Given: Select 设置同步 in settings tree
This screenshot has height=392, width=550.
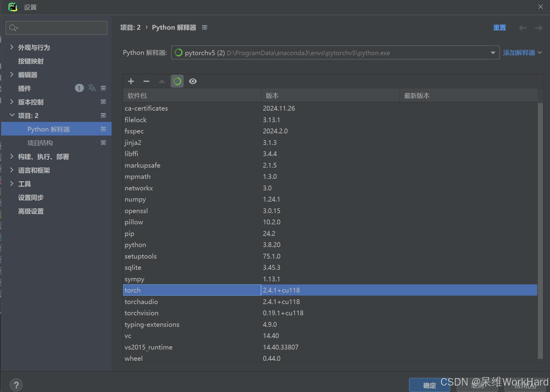Looking at the screenshot, I should click(x=31, y=198).
